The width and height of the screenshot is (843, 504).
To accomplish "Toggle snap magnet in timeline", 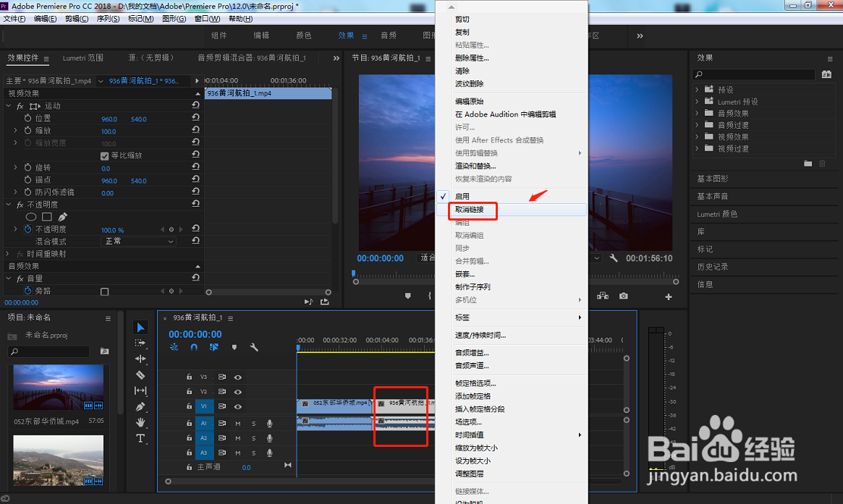I will click(194, 347).
